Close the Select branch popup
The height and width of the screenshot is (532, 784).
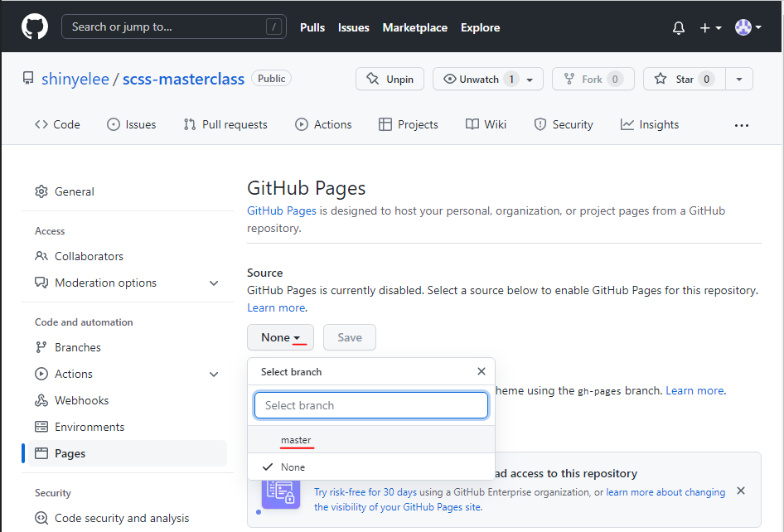click(x=481, y=371)
